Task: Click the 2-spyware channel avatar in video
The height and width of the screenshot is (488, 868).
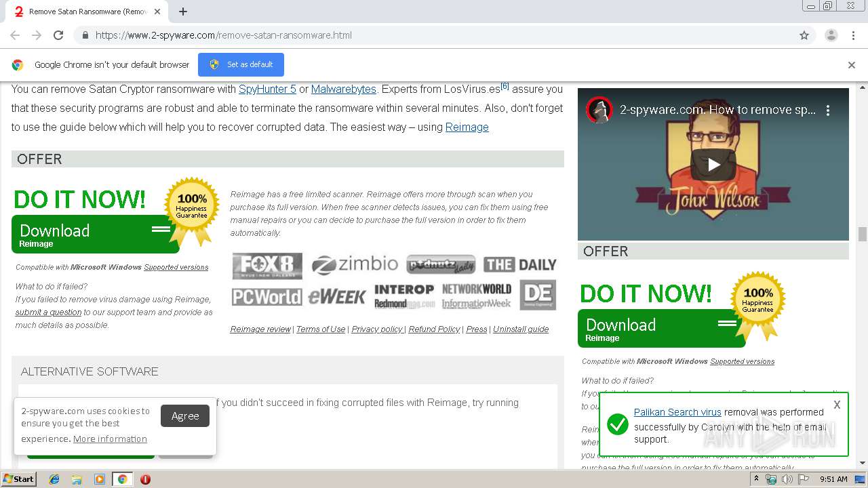Action: pos(599,110)
